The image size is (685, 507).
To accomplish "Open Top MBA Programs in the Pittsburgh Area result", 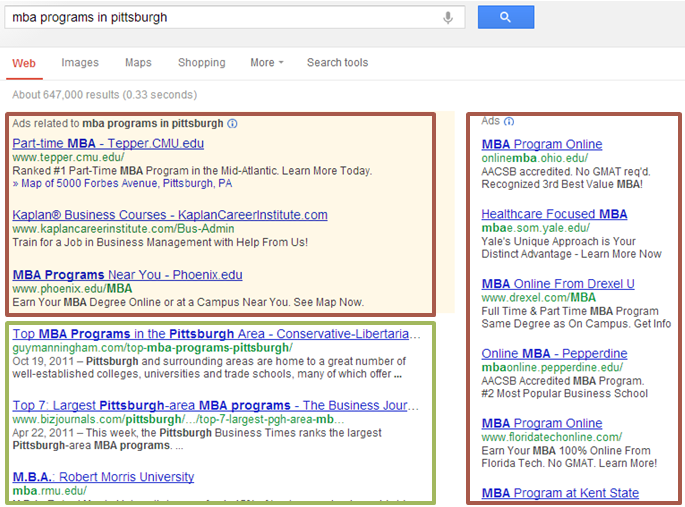I will (x=216, y=334).
